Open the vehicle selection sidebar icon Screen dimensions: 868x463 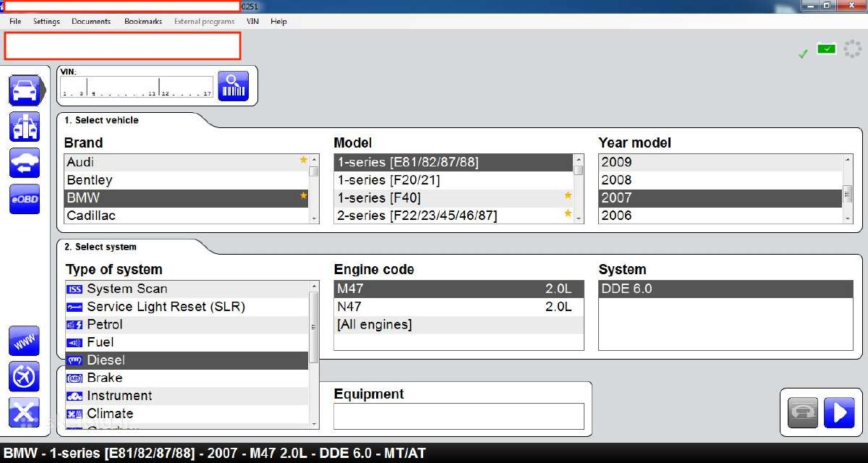point(25,90)
